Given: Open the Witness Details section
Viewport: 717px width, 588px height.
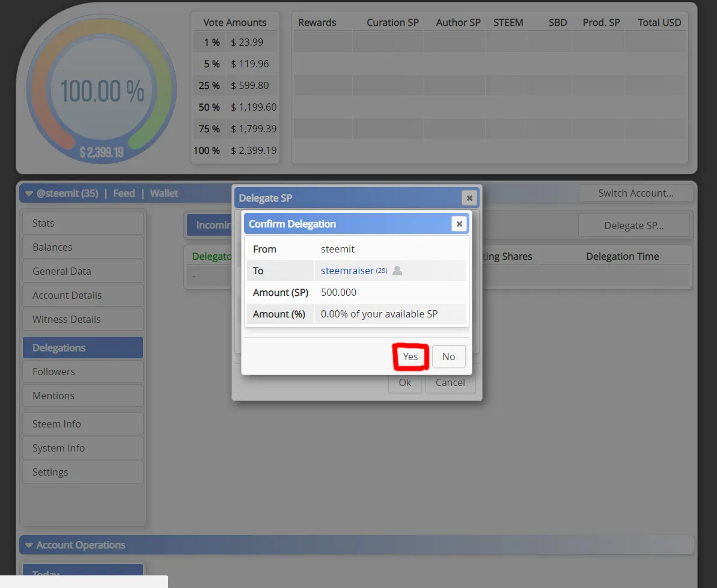Looking at the screenshot, I should pos(83,319).
